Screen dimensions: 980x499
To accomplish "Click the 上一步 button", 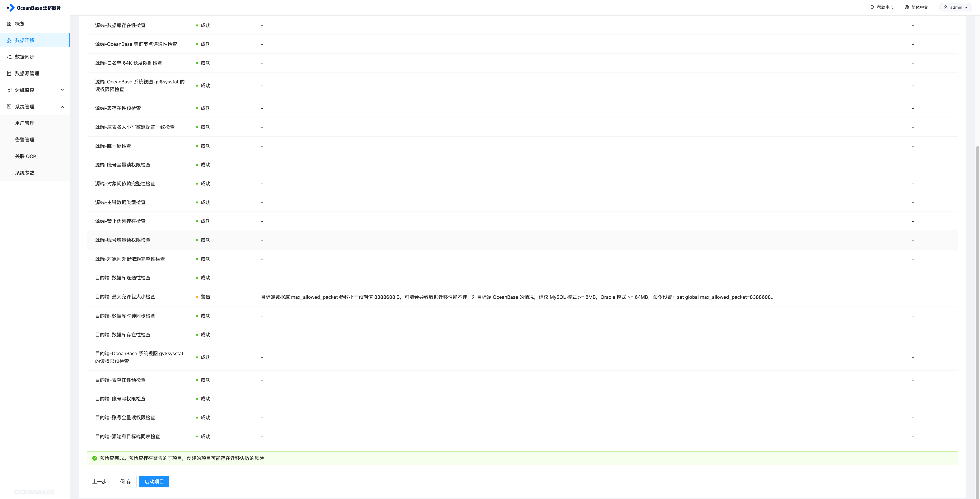I will pos(99,482).
